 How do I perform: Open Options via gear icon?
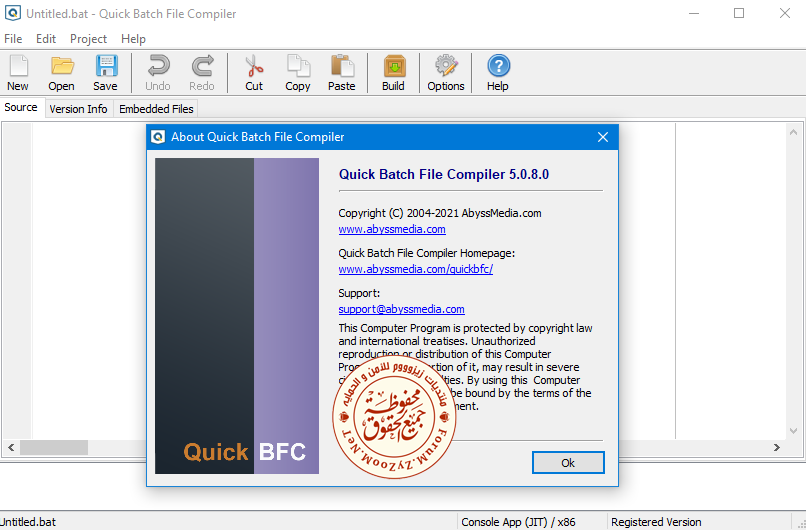(x=446, y=67)
